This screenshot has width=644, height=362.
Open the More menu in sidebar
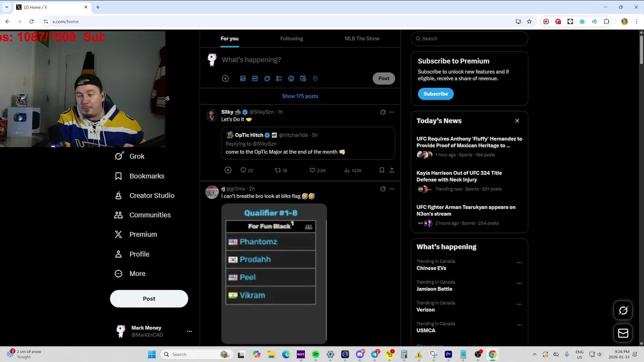coord(130,274)
